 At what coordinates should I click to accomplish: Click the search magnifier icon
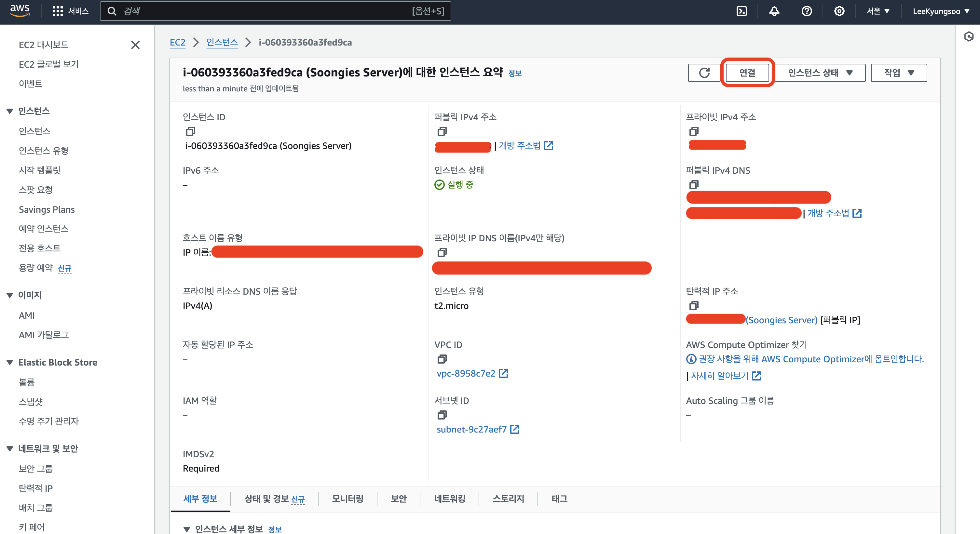coord(112,11)
